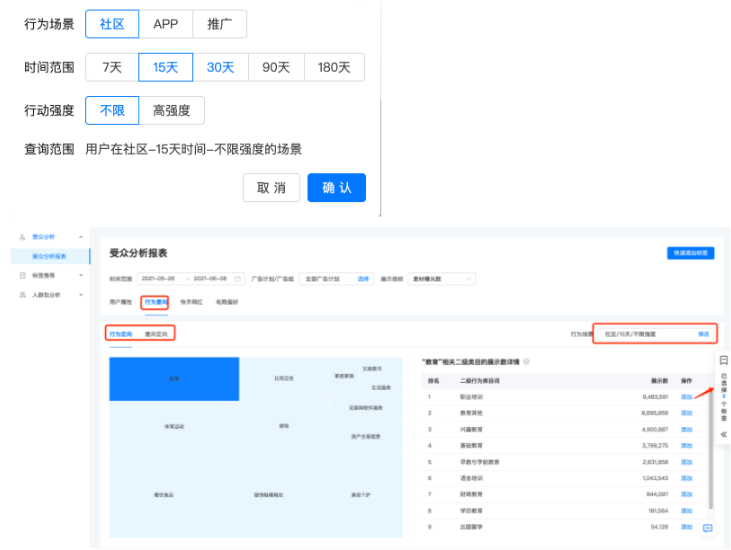Set action intensity to 不限

112,110
